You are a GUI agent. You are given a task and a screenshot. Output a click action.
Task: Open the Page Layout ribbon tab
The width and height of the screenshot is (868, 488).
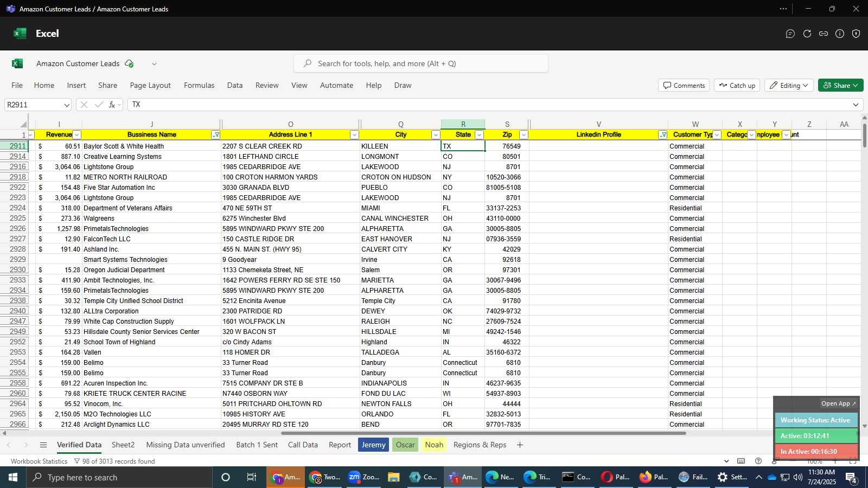pos(150,85)
